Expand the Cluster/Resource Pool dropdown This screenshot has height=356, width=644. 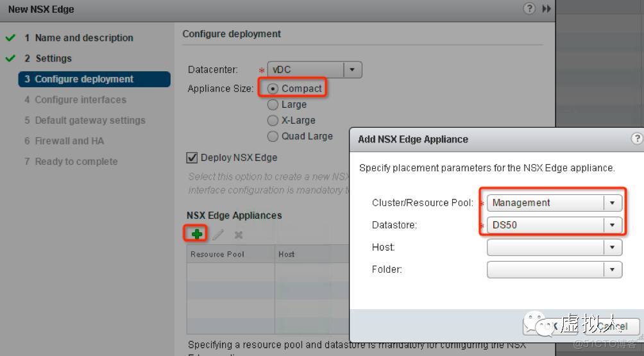click(613, 203)
